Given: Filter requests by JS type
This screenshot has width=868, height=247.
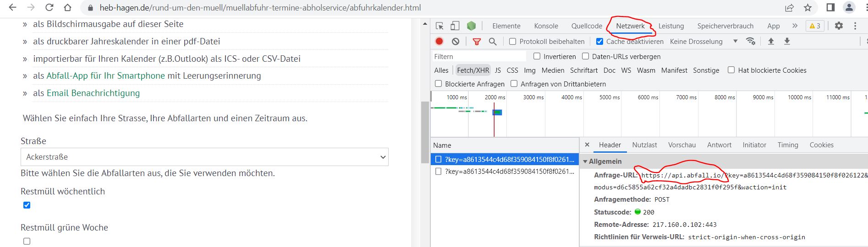Looking at the screenshot, I should (x=498, y=70).
